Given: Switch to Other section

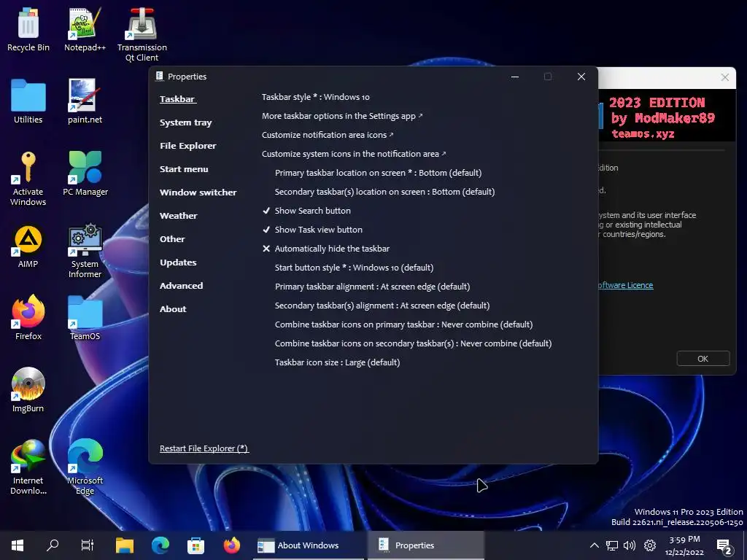Looking at the screenshot, I should click(172, 239).
